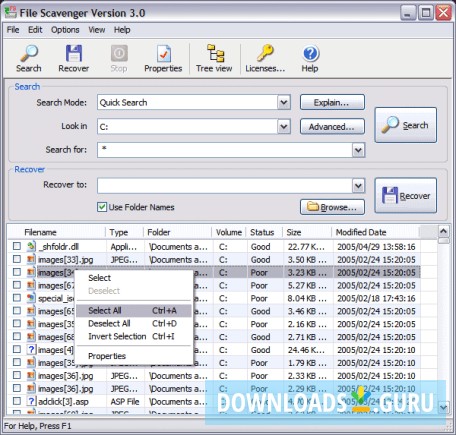
Task: Enable the Use Folder Names checkbox
Action: click(102, 207)
